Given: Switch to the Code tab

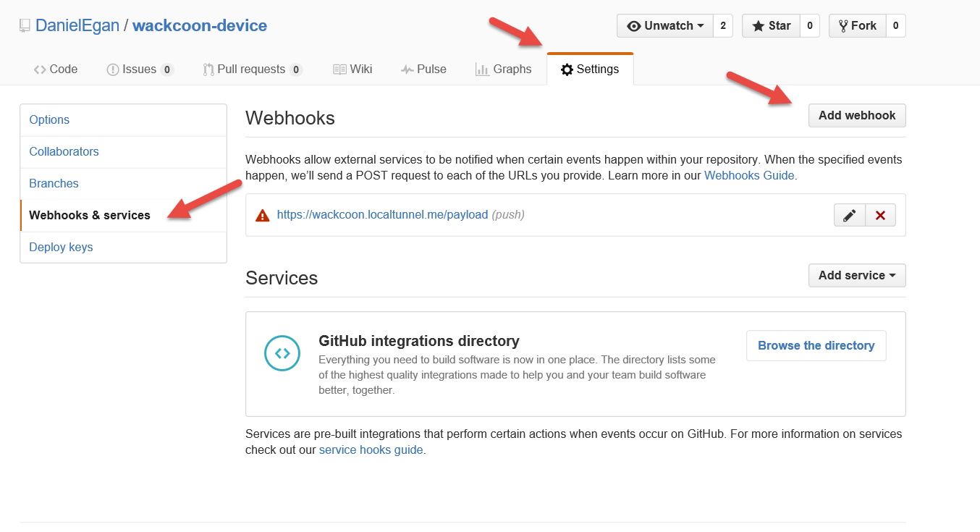Looking at the screenshot, I should 56,69.
